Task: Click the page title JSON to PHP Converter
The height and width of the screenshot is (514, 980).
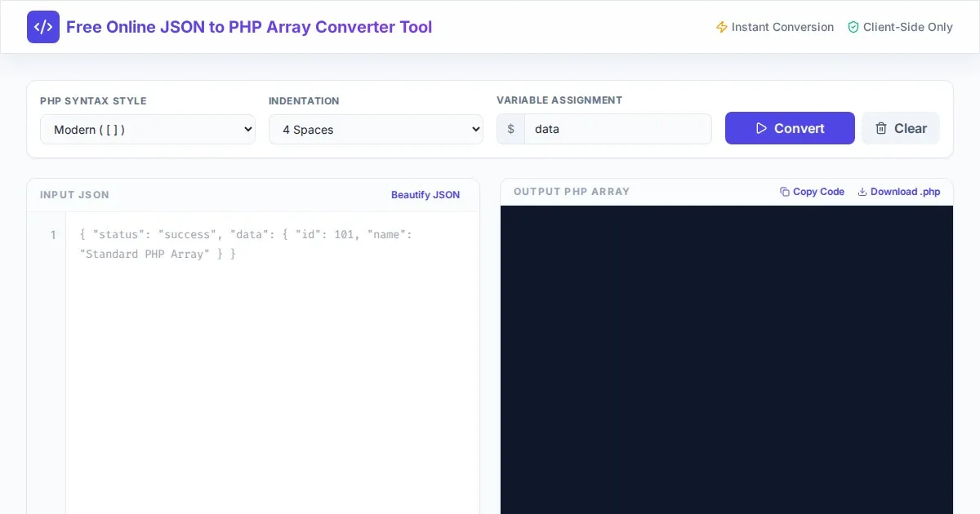Action: coord(249,27)
